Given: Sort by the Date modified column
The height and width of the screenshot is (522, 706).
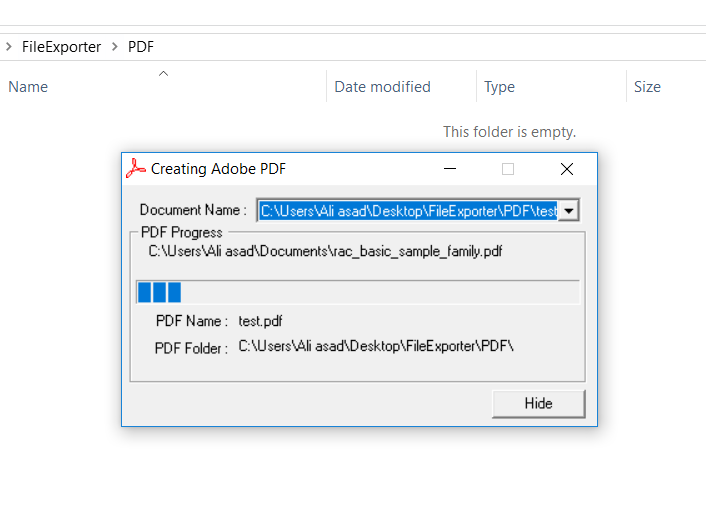Looking at the screenshot, I should pyautogui.click(x=382, y=86).
